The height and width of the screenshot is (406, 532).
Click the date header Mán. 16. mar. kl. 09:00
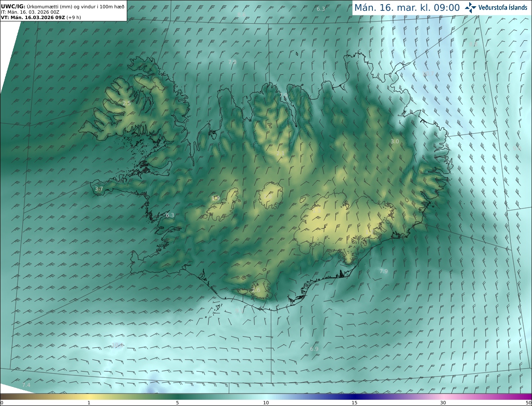coord(407,7)
